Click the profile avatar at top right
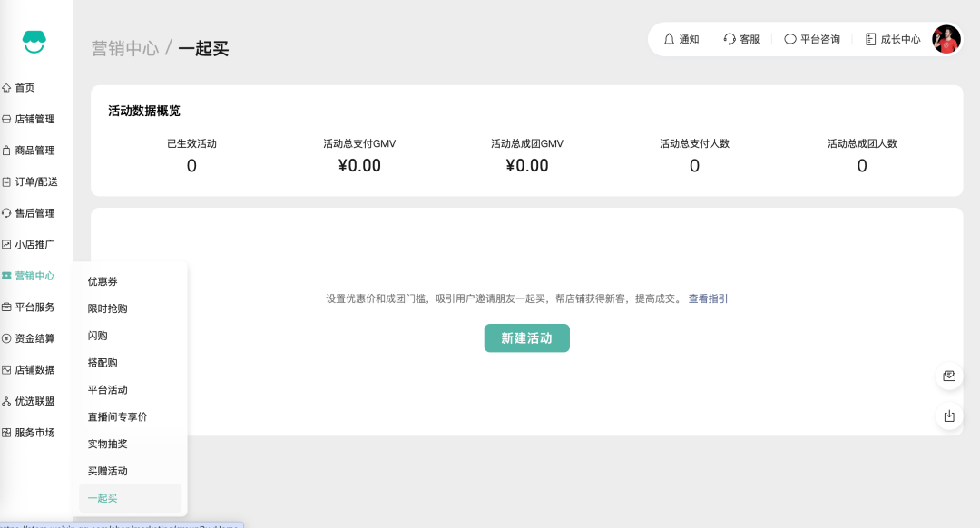Image resolution: width=980 pixels, height=528 pixels. point(946,39)
